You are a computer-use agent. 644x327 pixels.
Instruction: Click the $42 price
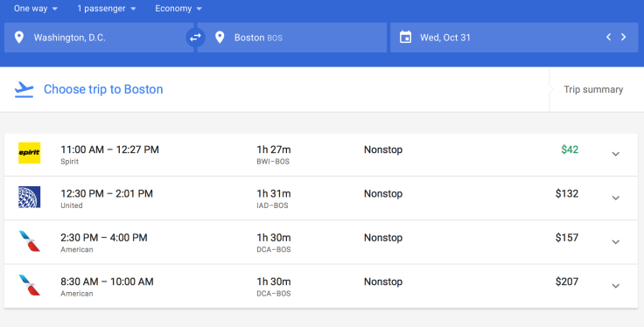click(x=570, y=150)
